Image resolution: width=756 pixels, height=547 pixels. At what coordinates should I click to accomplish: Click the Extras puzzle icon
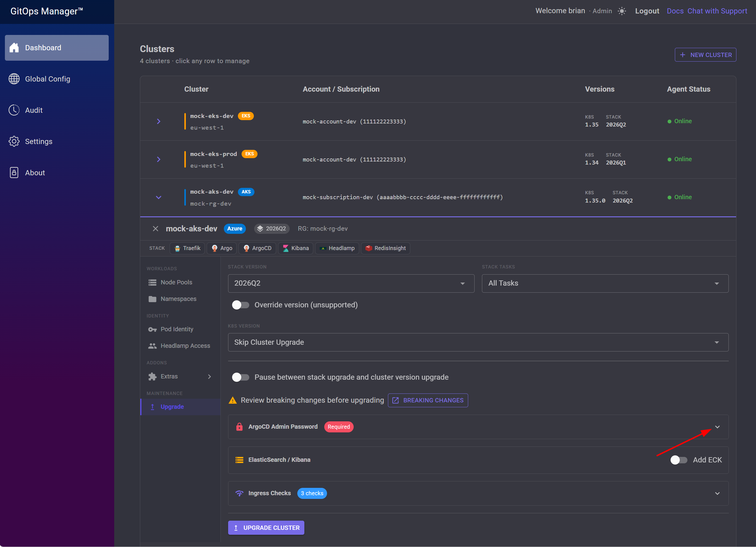(x=152, y=377)
